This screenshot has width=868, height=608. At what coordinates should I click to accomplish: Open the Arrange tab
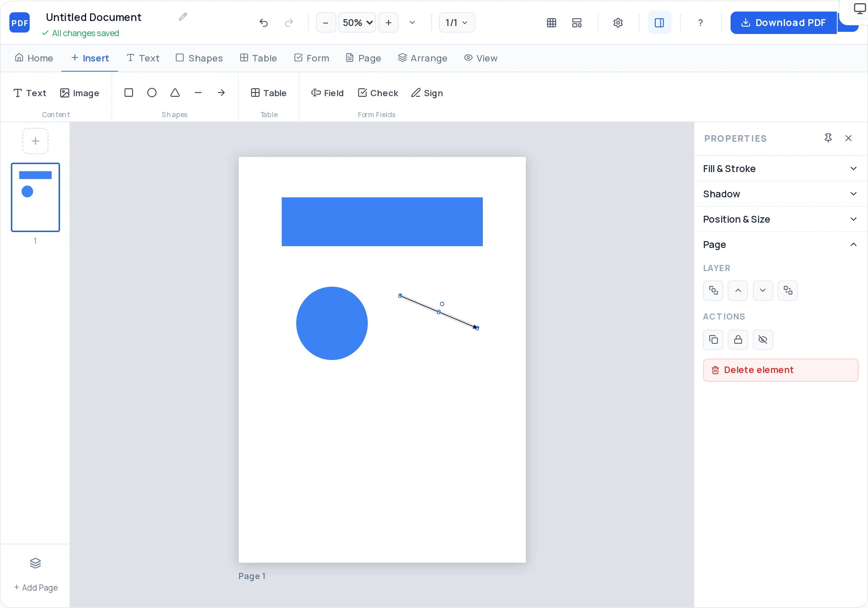423,58
